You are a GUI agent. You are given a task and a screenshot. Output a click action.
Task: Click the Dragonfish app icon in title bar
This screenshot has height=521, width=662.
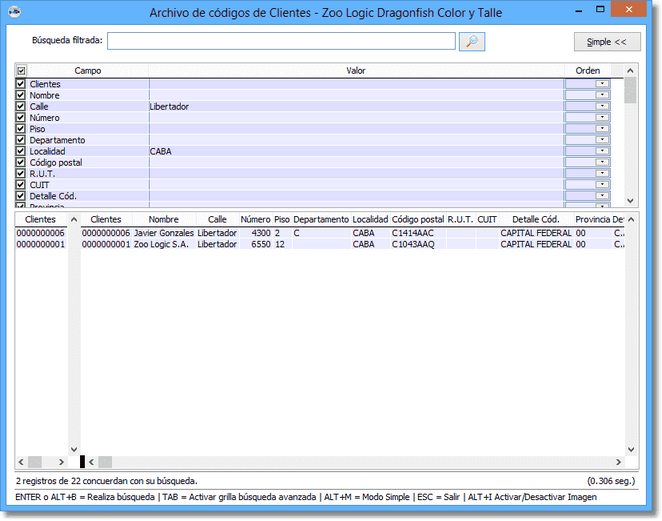(14, 12)
